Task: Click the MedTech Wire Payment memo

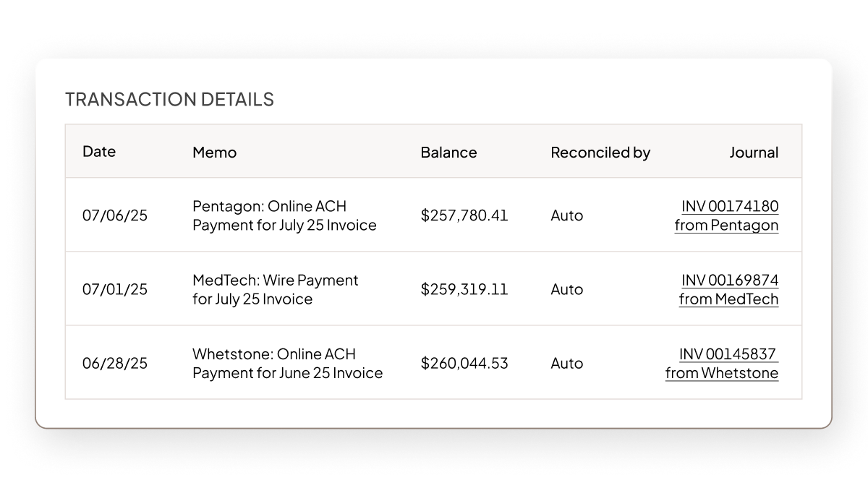Action: [x=275, y=288]
